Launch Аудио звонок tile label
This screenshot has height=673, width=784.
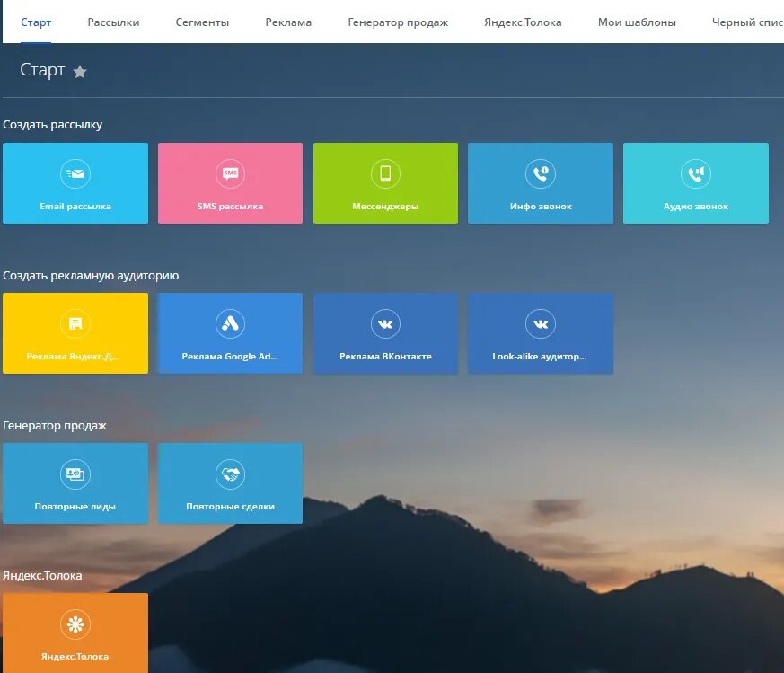[x=695, y=206]
